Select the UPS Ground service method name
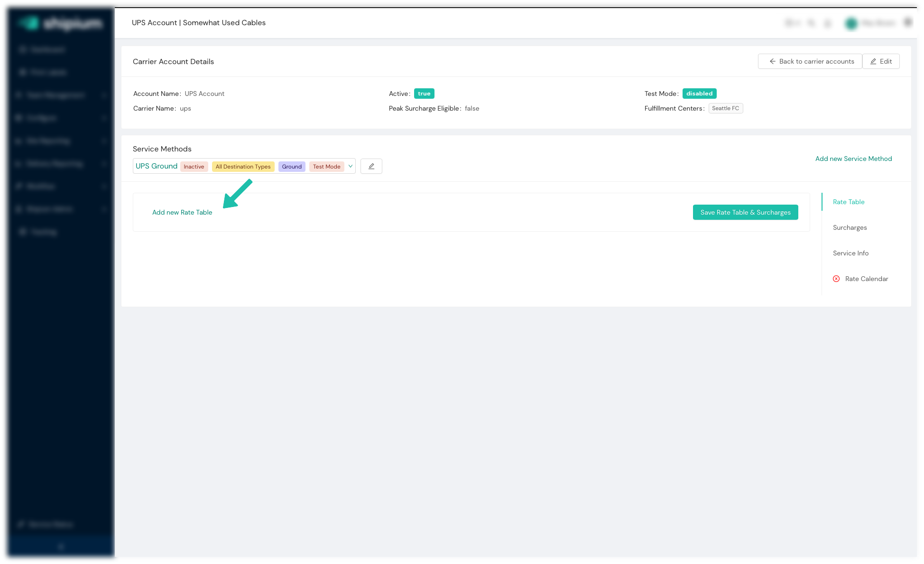Viewport: 924px width, 564px height. pos(157,166)
